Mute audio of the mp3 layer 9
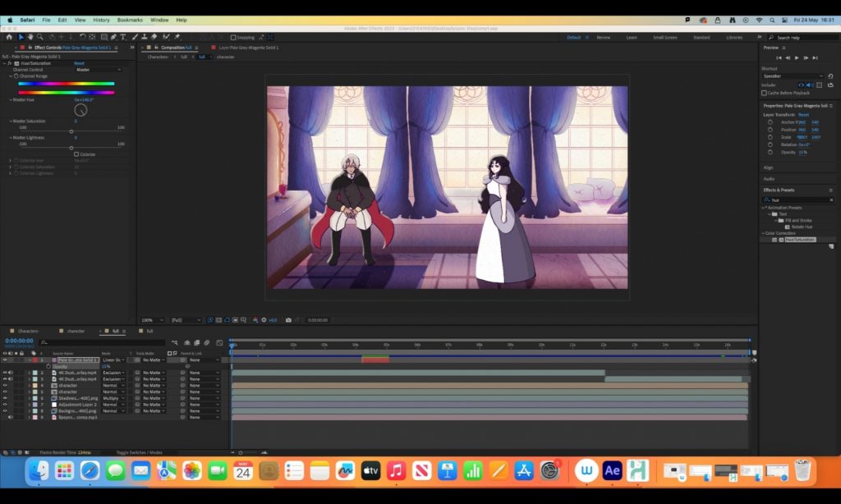The height and width of the screenshot is (504, 841). click(10, 417)
